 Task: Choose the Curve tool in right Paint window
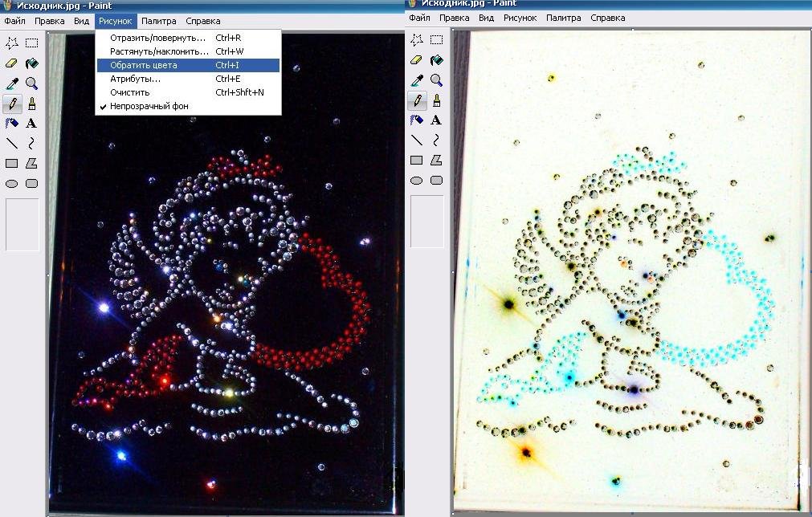pyautogui.click(x=436, y=140)
